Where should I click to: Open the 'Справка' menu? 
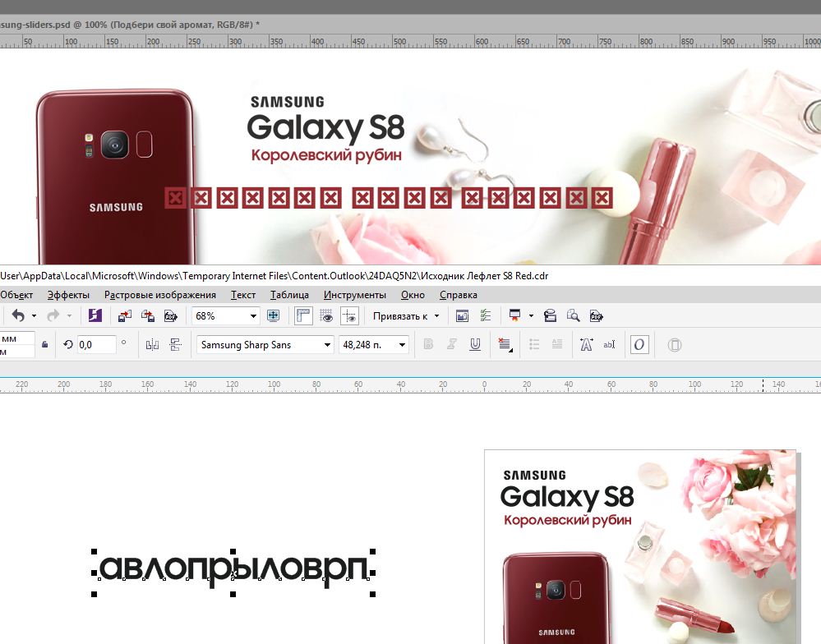tap(458, 295)
